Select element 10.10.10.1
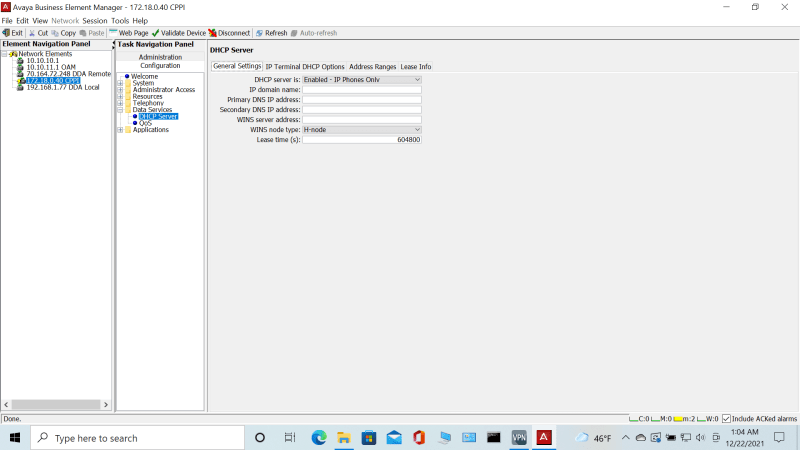This screenshot has height=450, width=800. click(x=43, y=60)
